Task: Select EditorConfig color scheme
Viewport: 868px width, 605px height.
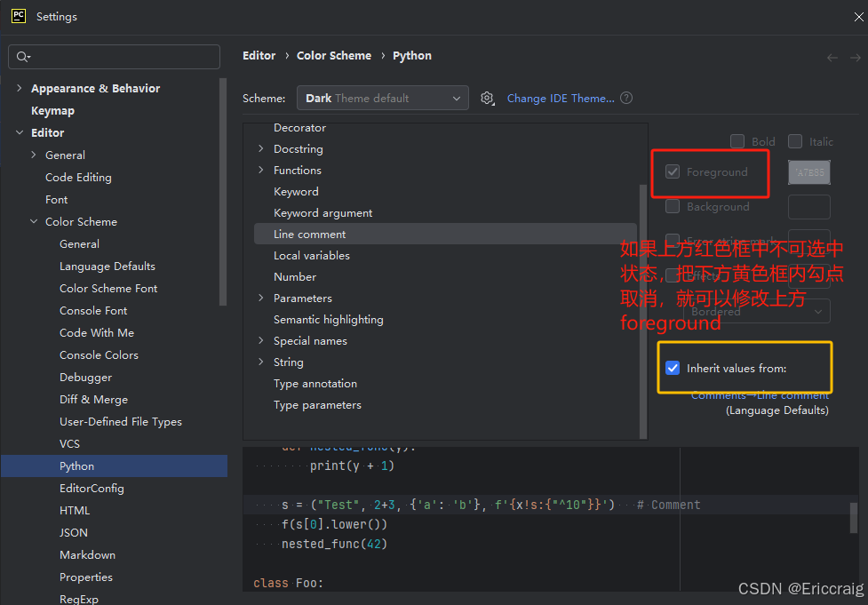Action: pos(92,489)
